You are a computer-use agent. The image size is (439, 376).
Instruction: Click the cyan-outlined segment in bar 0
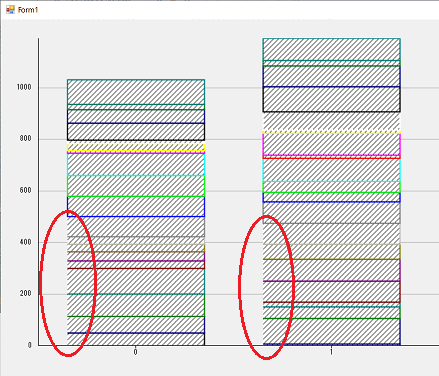[x=136, y=164]
